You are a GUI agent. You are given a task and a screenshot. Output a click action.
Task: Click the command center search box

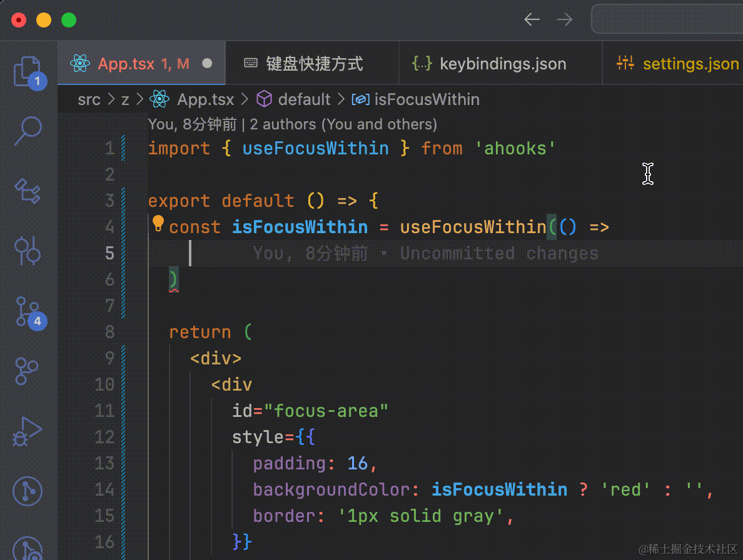pyautogui.click(x=667, y=19)
